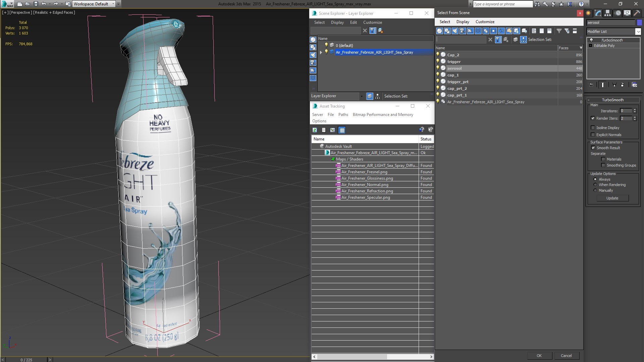Open Display menu in Select From Scene
Image resolution: width=644 pixels, height=362 pixels.
pyautogui.click(x=463, y=22)
